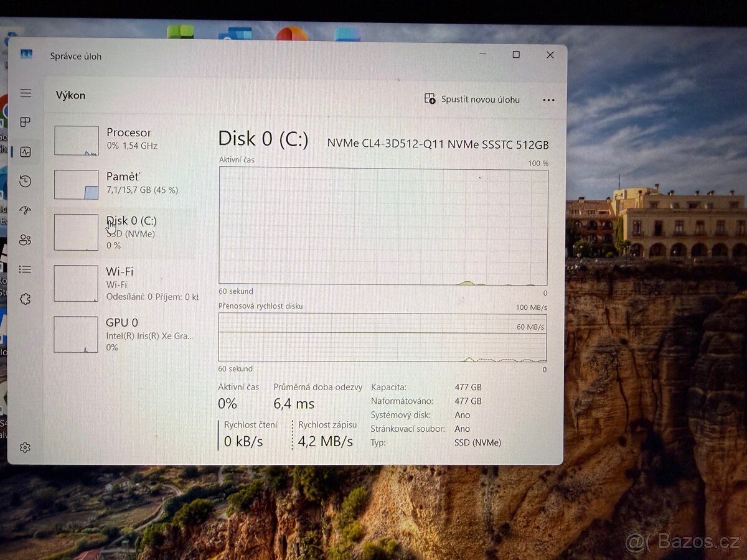Open the three-dot more options menu
The image size is (747, 560).
tap(548, 100)
